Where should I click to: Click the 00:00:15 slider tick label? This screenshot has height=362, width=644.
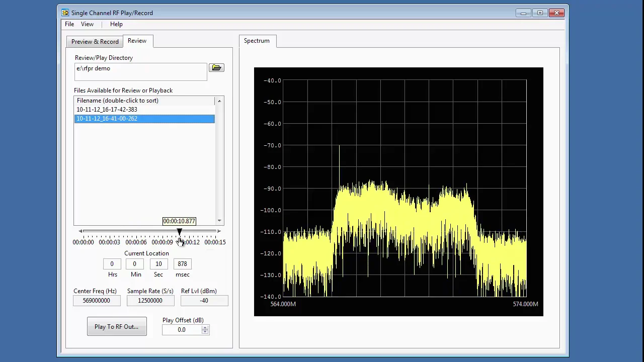[215, 242]
